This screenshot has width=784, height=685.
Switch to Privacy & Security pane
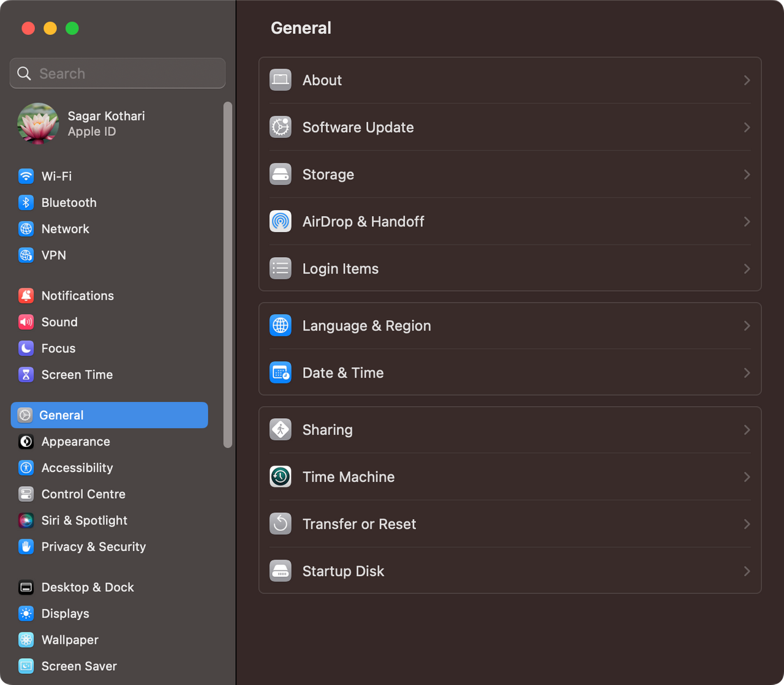[x=93, y=547]
